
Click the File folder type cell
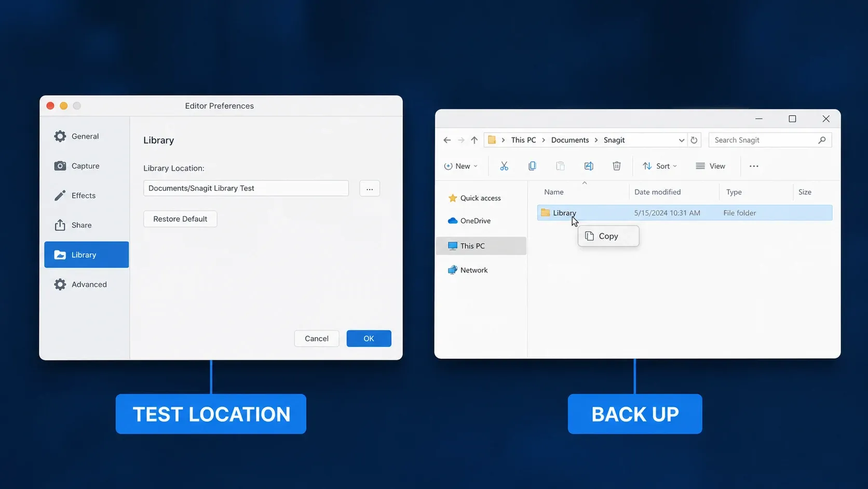[x=740, y=213]
